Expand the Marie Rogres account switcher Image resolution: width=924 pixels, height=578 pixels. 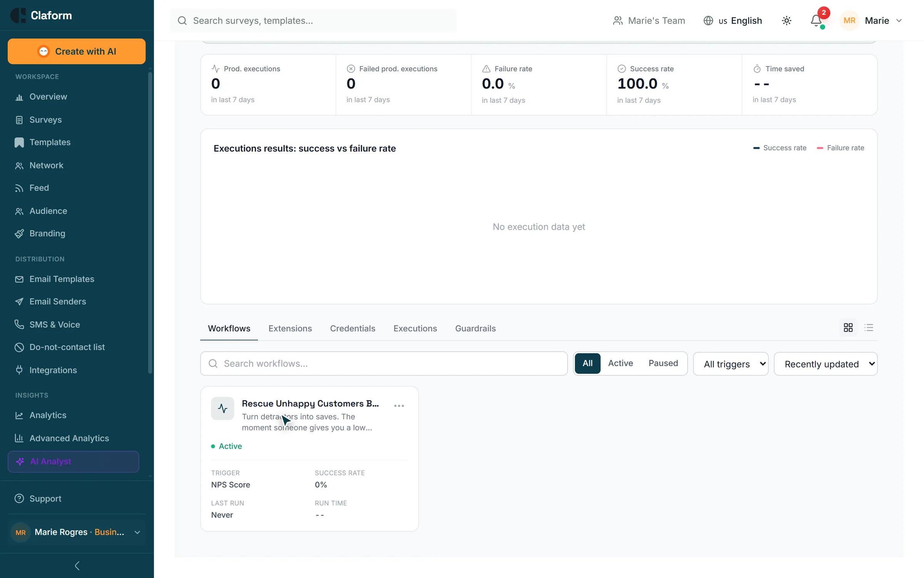pos(77,532)
